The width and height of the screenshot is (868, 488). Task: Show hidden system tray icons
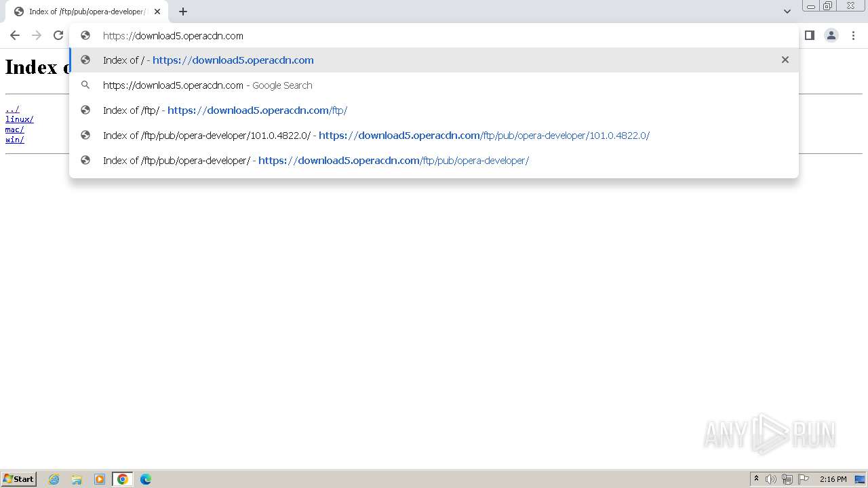point(756,479)
